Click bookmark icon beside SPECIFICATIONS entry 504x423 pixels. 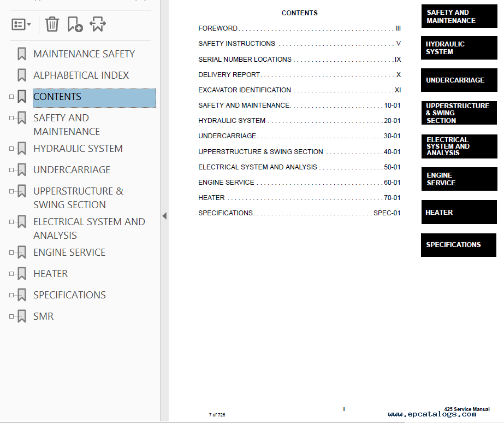[x=22, y=295]
